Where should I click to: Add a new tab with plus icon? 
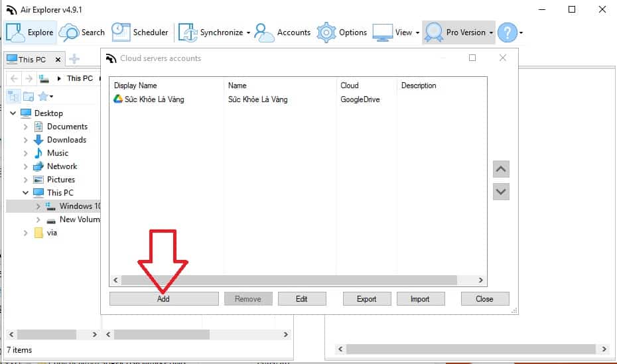[x=74, y=59]
